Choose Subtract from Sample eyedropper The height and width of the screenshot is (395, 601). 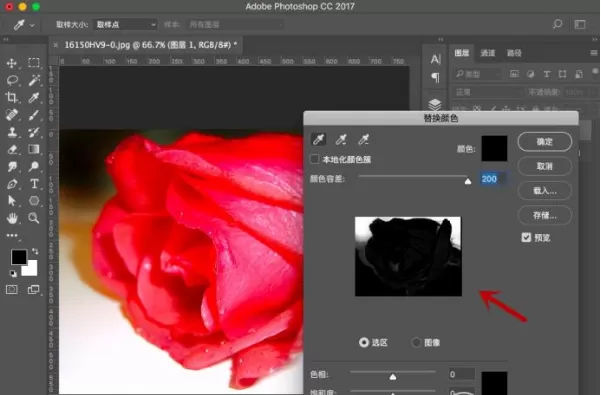pos(363,139)
